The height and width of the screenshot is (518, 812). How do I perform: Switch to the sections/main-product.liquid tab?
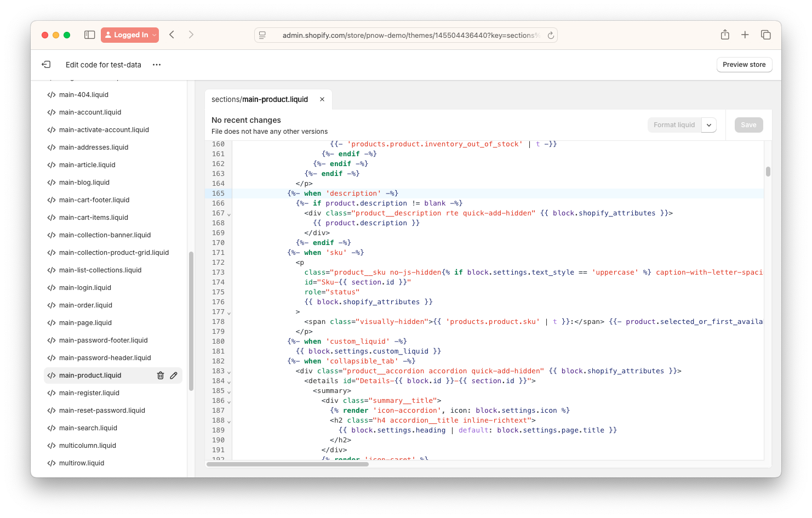tap(260, 99)
